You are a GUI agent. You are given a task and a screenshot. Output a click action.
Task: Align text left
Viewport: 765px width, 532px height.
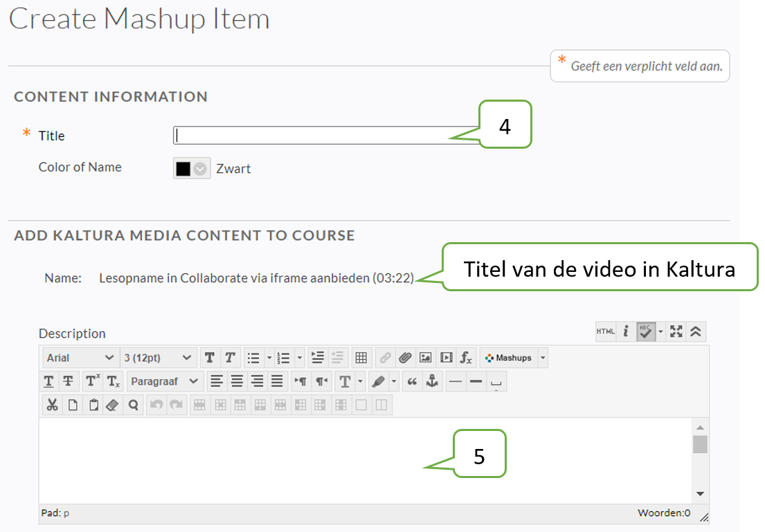point(217,381)
